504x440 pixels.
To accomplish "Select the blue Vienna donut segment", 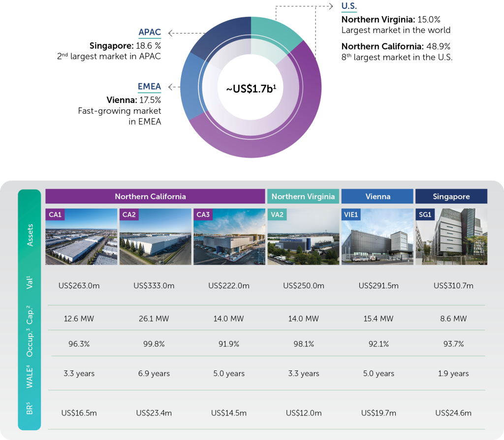I will click(190, 87).
